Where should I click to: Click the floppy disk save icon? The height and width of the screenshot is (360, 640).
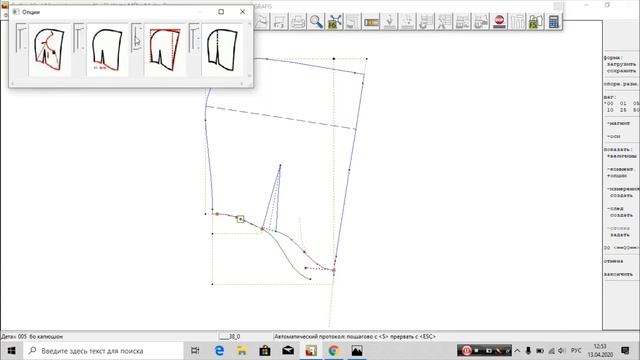[x=280, y=21]
